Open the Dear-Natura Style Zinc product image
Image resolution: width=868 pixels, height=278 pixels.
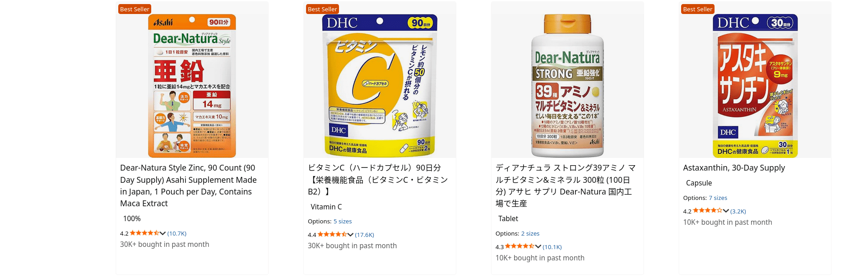click(192, 86)
